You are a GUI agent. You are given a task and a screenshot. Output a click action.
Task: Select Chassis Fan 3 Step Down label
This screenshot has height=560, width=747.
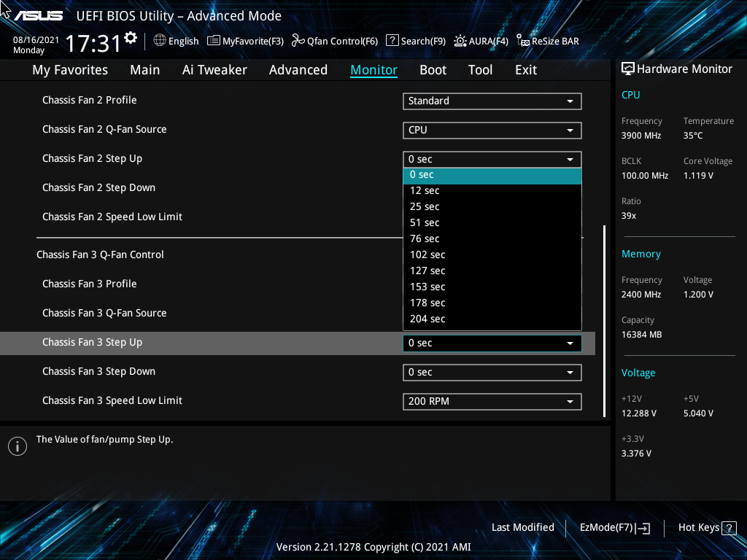tap(98, 371)
